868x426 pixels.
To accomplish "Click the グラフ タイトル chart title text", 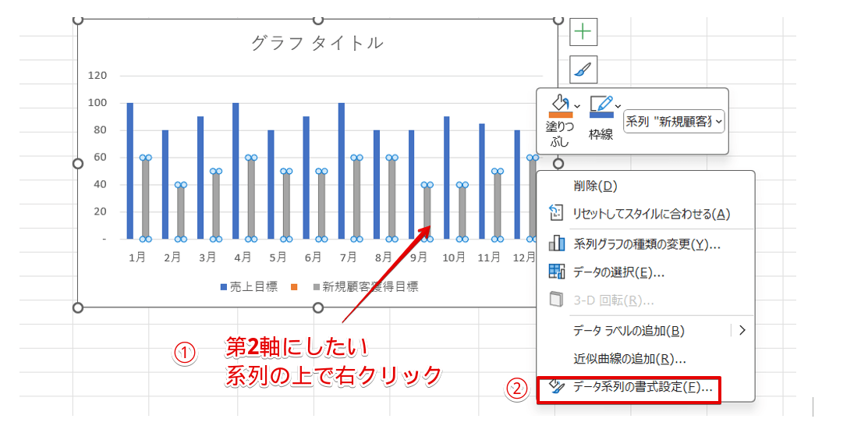I will 317,43.
